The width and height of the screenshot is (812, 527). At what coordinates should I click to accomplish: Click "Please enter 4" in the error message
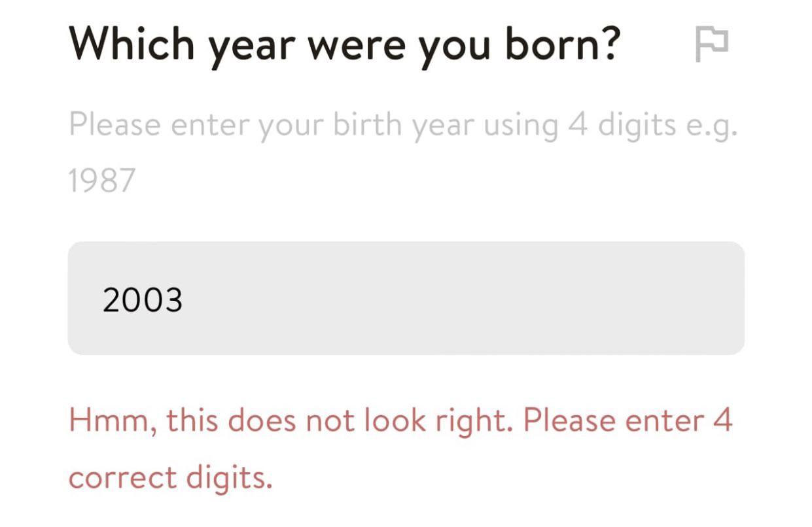628,421
